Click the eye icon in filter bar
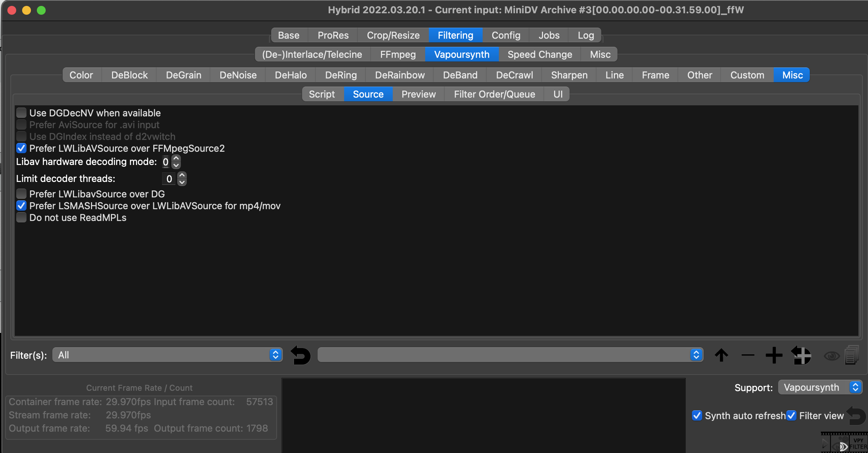 [x=832, y=356]
